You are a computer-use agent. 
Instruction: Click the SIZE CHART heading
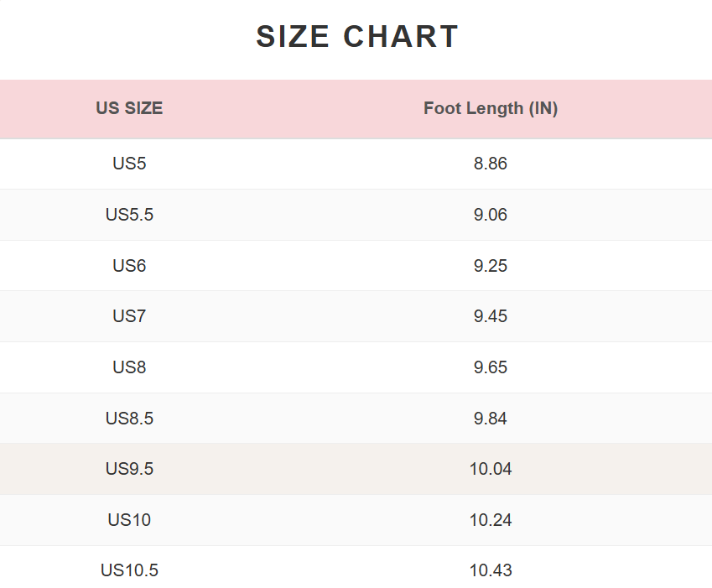[357, 37]
